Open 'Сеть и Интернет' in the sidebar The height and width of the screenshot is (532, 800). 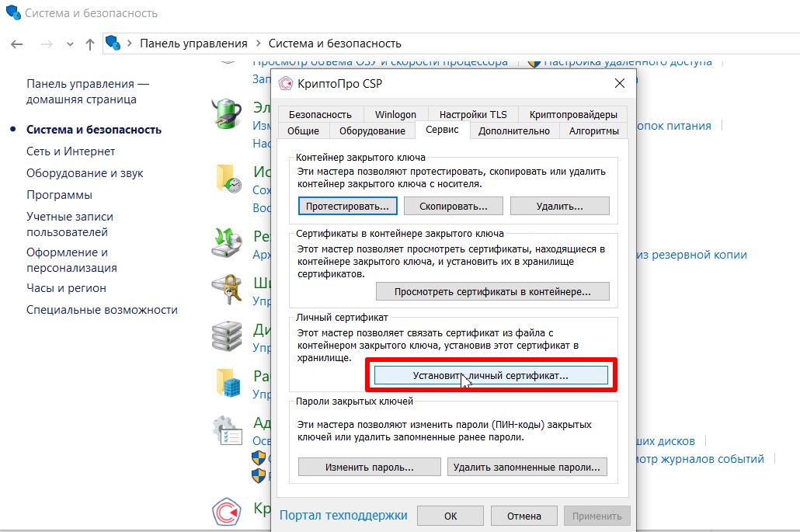click(71, 151)
